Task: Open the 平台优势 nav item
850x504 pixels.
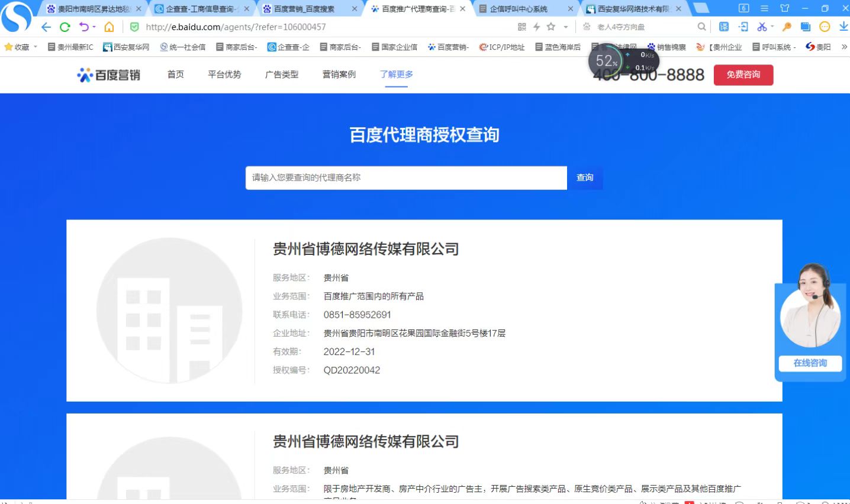Action: (x=224, y=75)
